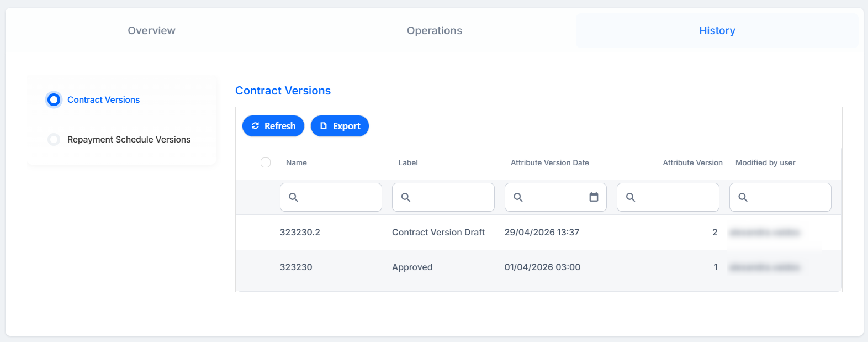Click the magnifier in Attribute Version Date filter
Screen dimensions: 868x342
pyautogui.click(x=518, y=197)
